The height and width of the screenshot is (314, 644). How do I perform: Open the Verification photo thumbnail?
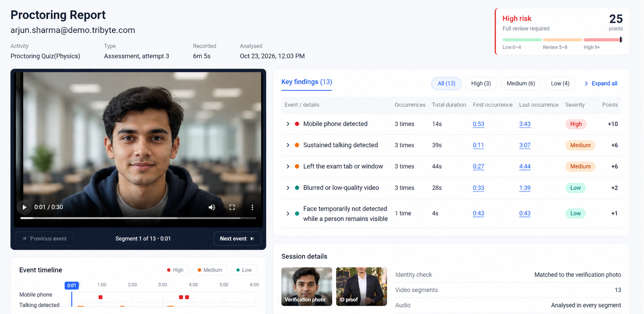click(307, 286)
